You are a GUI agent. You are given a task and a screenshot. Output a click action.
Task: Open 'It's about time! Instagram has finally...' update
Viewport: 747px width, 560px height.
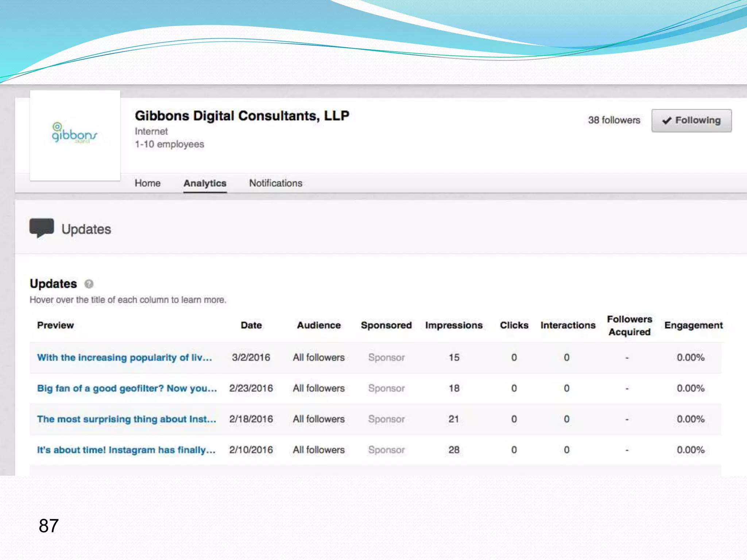click(x=126, y=450)
